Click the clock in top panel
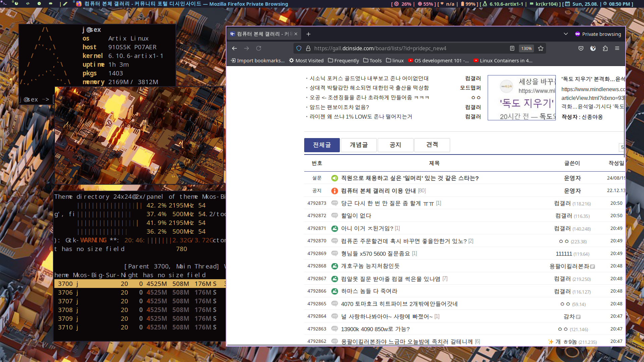The height and width of the screenshot is (362, 644). point(619,4)
